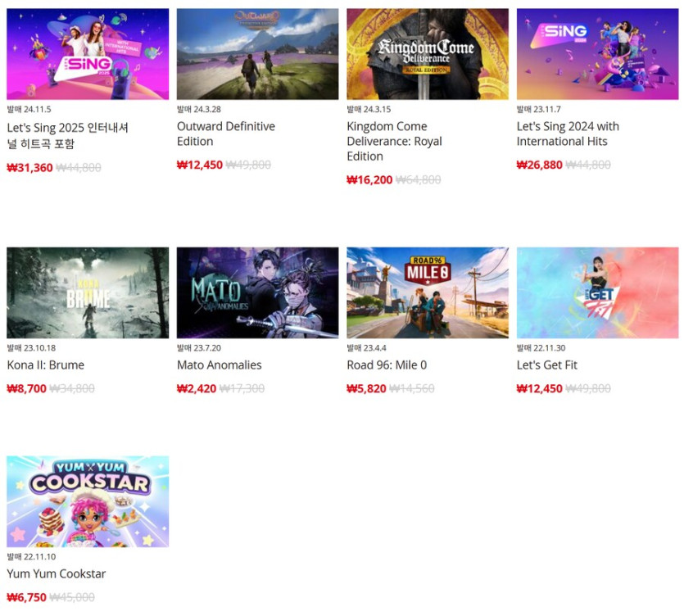Click the Kona II: Brume thumbnail
This screenshot has width=684, height=616.
[x=88, y=292]
